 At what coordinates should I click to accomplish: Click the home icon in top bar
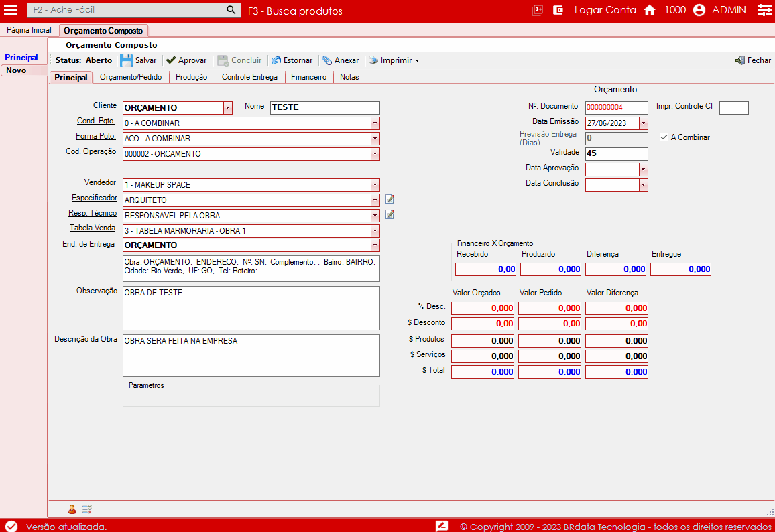(x=649, y=10)
